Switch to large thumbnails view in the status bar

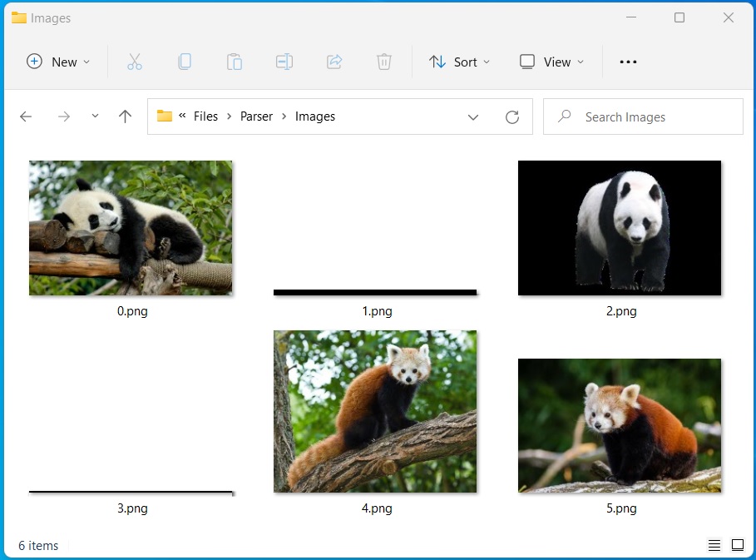tap(737, 545)
